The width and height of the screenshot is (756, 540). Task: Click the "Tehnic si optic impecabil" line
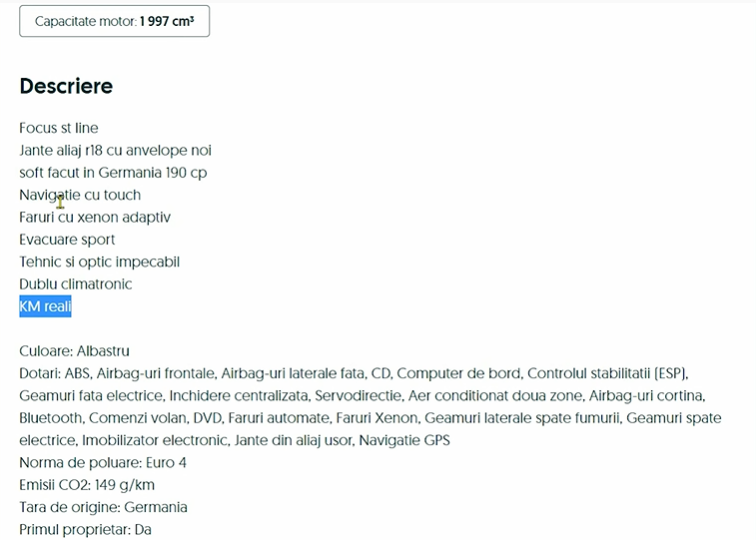tap(99, 262)
